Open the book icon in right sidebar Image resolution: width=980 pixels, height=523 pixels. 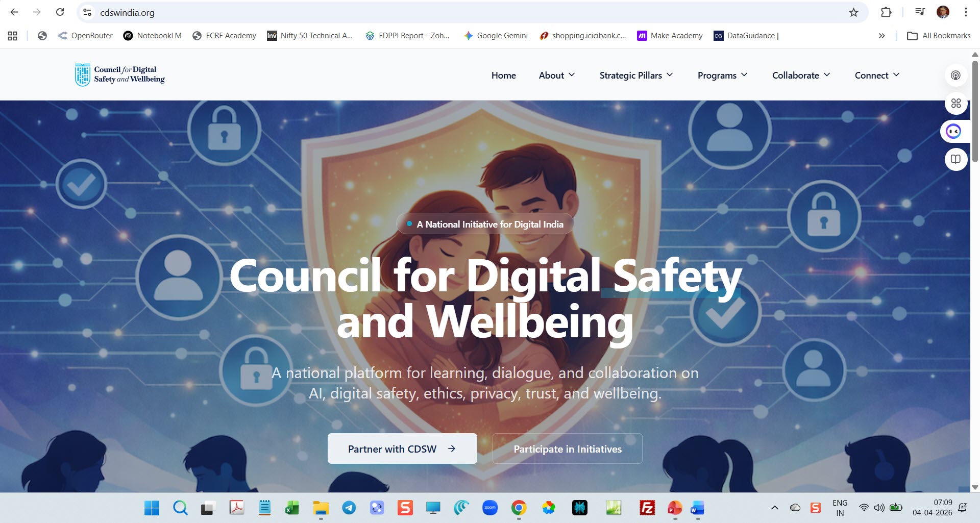coord(955,159)
